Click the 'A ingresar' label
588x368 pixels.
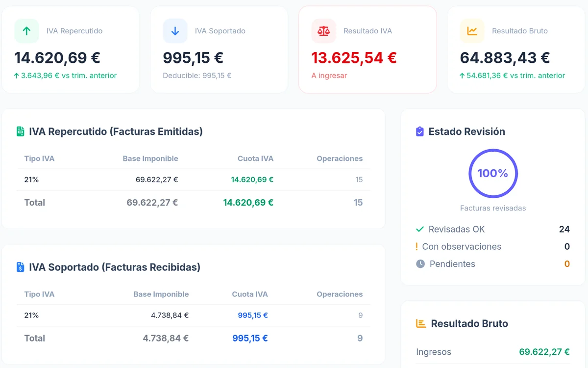329,76
